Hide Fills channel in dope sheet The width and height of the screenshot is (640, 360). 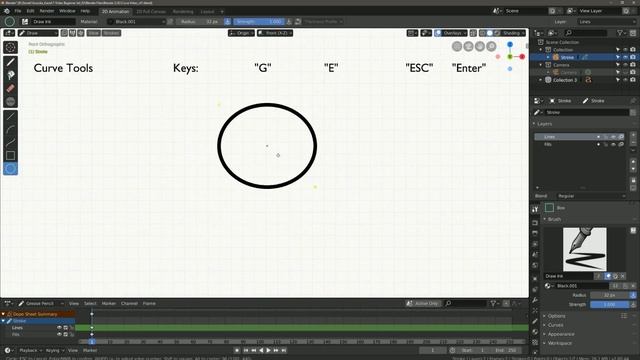coord(59,334)
